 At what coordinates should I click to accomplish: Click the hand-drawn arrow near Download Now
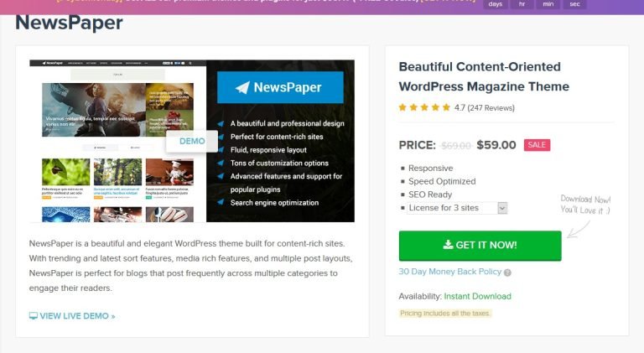579,230
